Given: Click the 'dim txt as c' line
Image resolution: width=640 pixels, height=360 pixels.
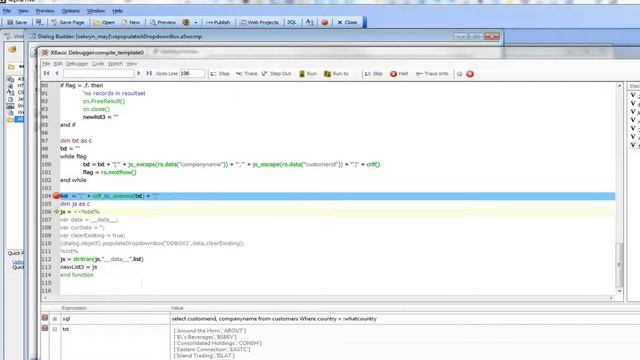Looking at the screenshot, I should [x=76, y=140].
